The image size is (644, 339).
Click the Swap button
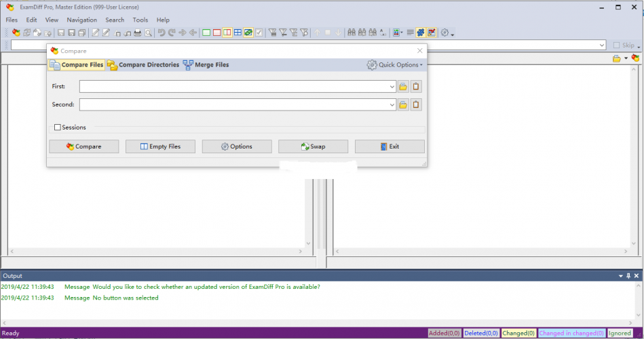pos(313,146)
